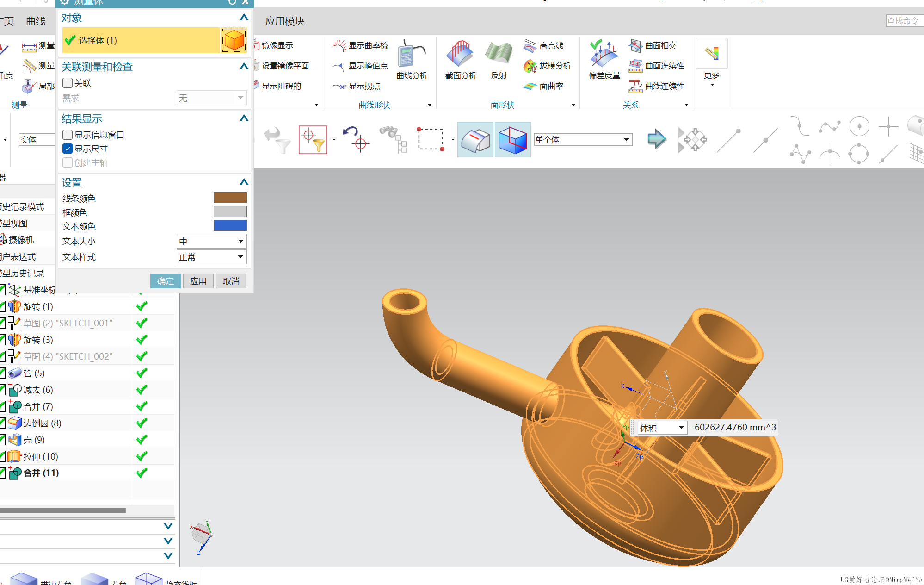Collapse Associative Measure and Checking section
This screenshot has width=924, height=585.
click(x=244, y=67)
